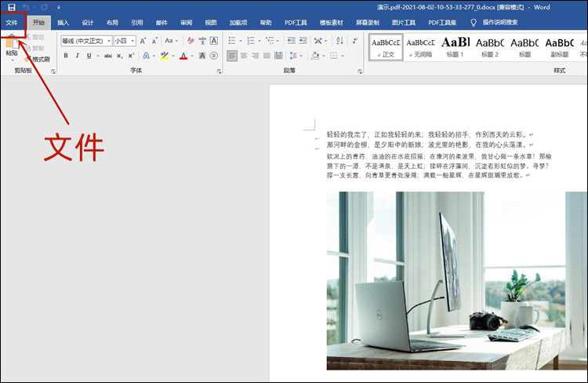Screen dimensions: 588x383
Task: Open the PDF工具 tab
Action: (x=296, y=23)
